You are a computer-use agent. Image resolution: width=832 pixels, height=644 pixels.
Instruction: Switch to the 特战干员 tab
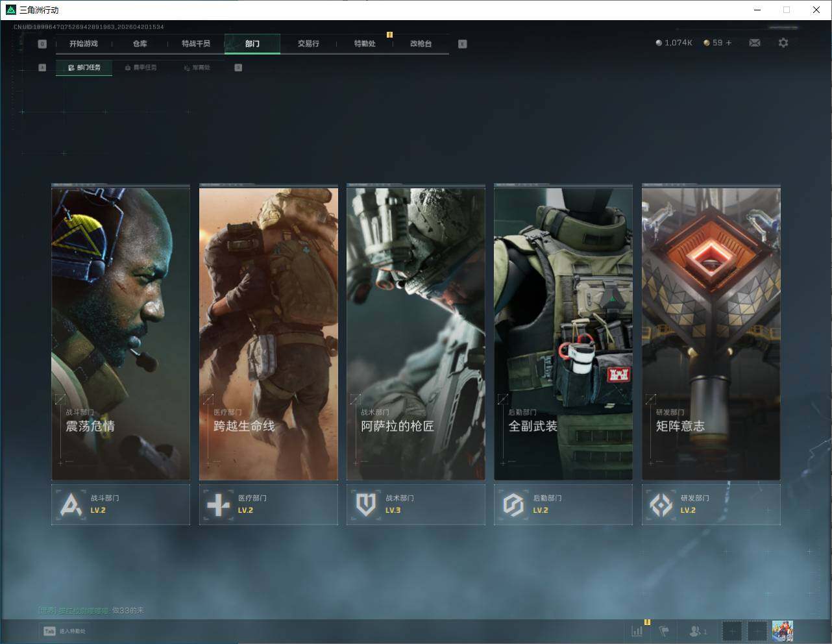click(196, 43)
